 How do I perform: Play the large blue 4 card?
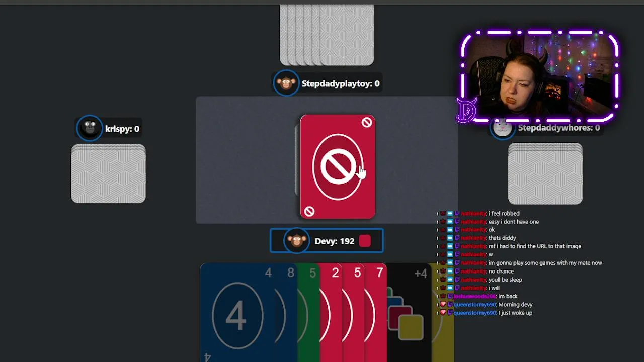236,313
